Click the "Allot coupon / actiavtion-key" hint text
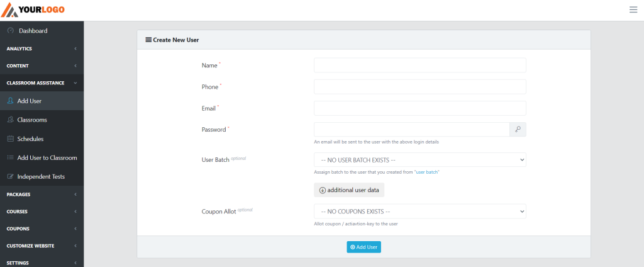The image size is (644, 267). [x=356, y=224]
